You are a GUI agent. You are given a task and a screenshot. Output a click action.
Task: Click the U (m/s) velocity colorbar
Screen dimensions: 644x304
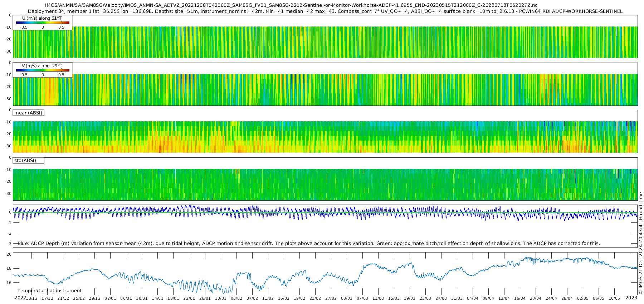pos(43,23)
